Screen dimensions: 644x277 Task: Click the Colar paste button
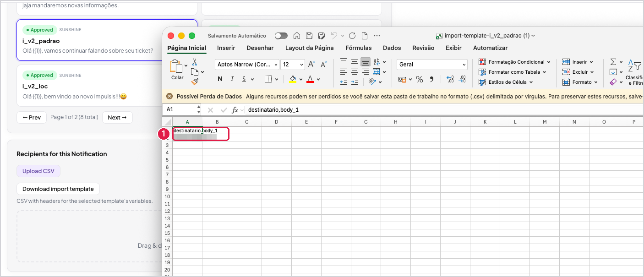[x=177, y=70]
